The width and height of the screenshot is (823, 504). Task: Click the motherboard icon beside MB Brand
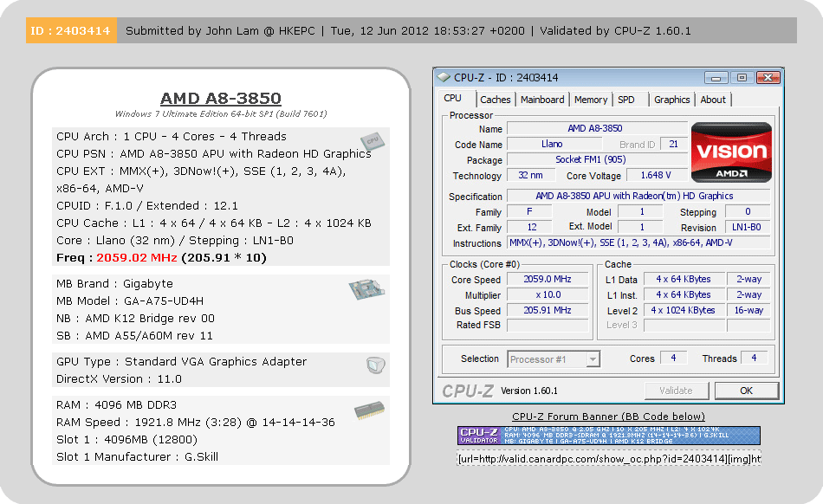pos(366,289)
